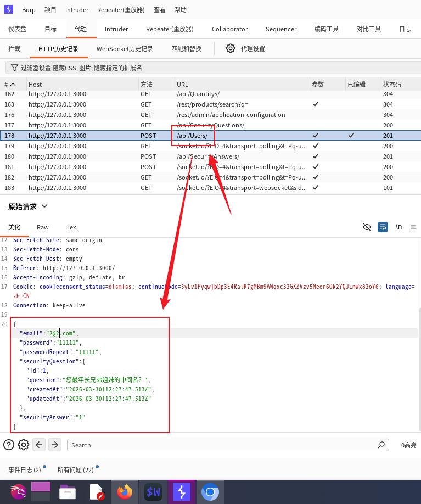Switch to Burp Suite taskbar icon

pyautogui.click(x=182, y=492)
